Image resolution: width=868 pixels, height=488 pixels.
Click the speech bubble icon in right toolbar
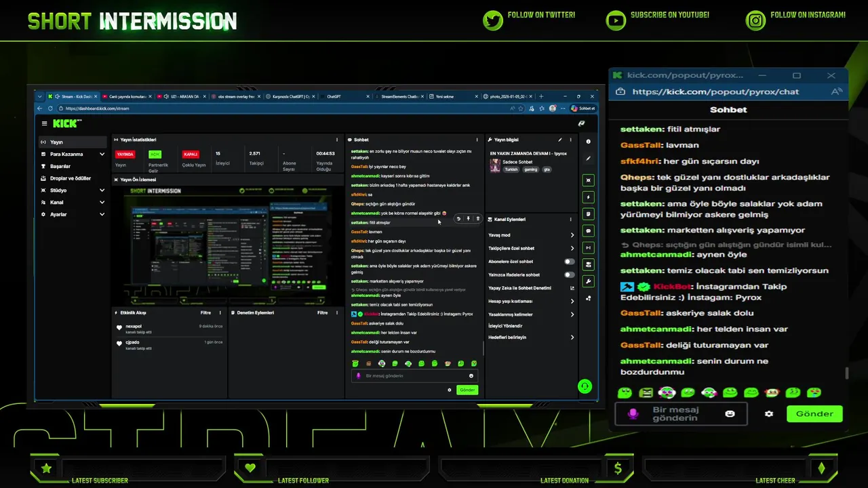[x=588, y=231]
